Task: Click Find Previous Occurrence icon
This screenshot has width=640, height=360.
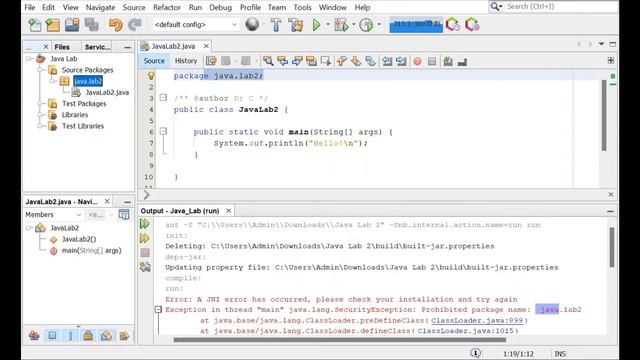Action: point(282,61)
